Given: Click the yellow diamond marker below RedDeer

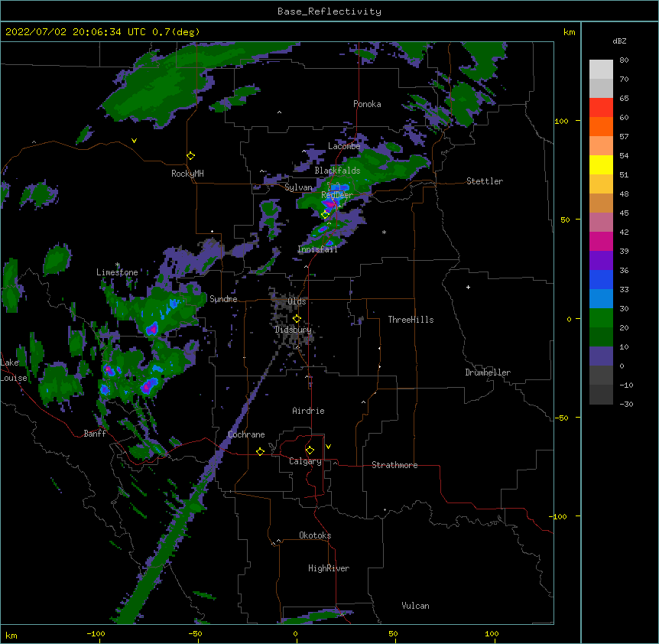Looking at the screenshot, I should pyautogui.click(x=325, y=215).
